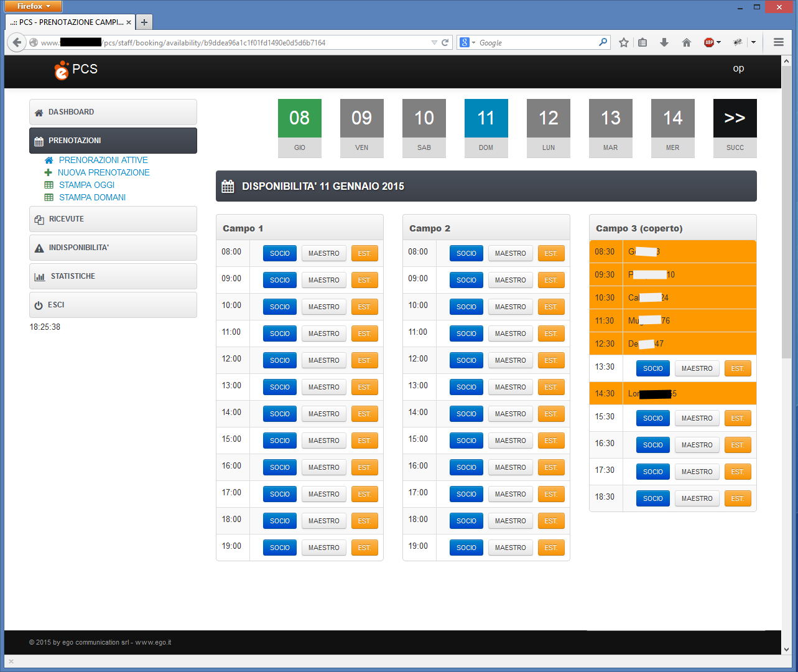The image size is (798, 672).
Task: Open the Ricevute section
Action: pyautogui.click(x=113, y=219)
